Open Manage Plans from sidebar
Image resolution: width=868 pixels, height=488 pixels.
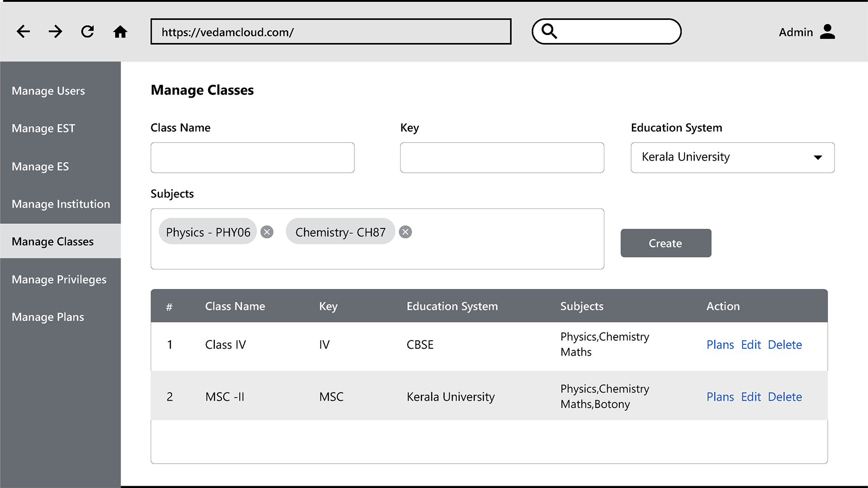(x=48, y=317)
